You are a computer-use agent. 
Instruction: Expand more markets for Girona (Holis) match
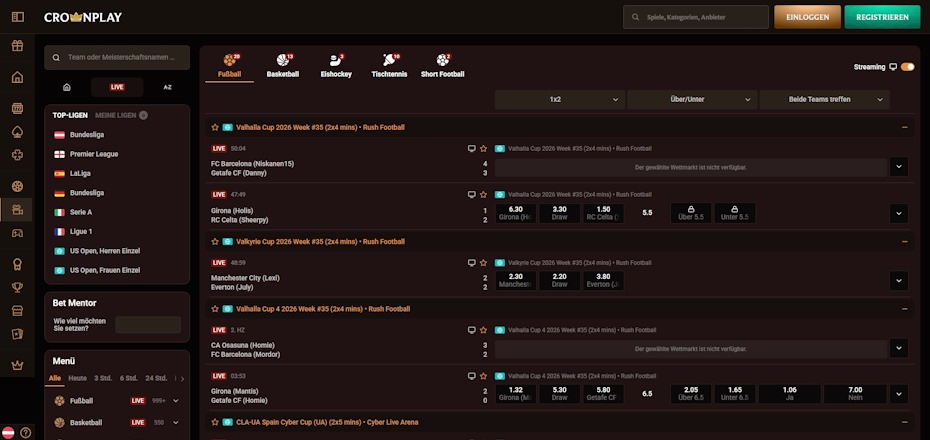point(899,213)
